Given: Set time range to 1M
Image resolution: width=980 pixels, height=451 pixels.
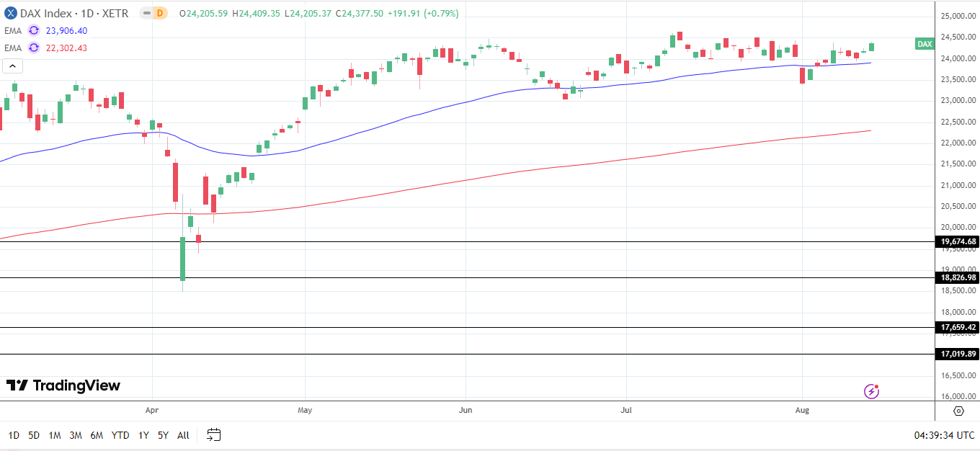Looking at the screenshot, I should click(54, 435).
